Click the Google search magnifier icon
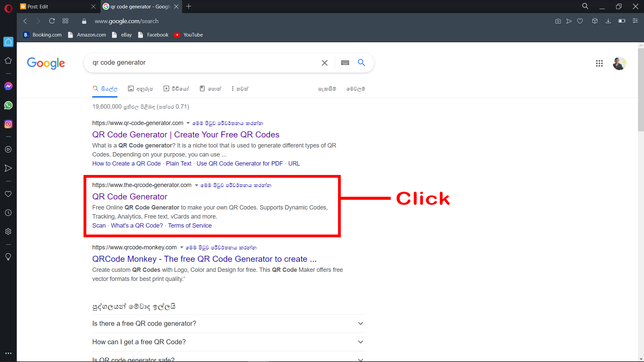The image size is (644, 362). tap(361, 63)
